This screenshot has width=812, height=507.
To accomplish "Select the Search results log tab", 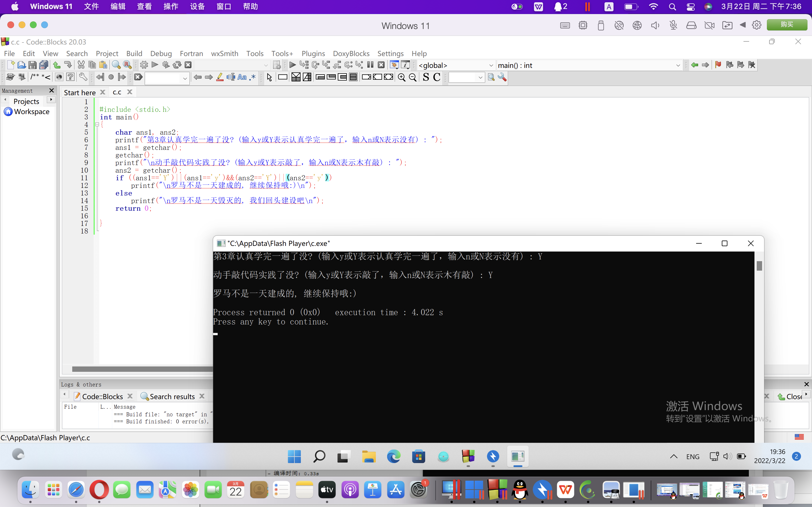I will coord(172,397).
